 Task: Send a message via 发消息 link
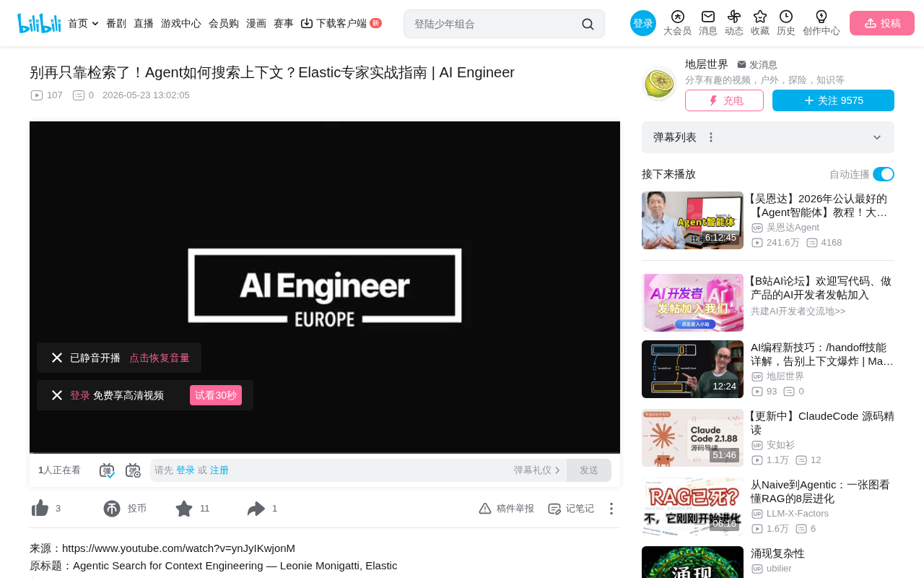(757, 64)
